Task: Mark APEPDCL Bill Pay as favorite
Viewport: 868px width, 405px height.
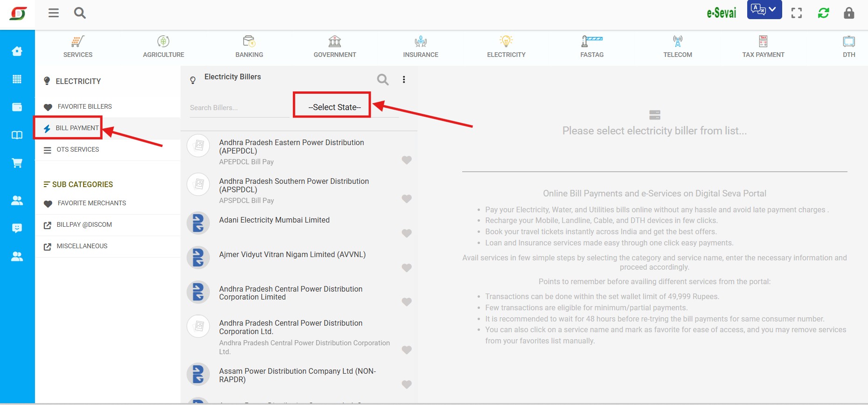Action: click(x=407, y=160)
